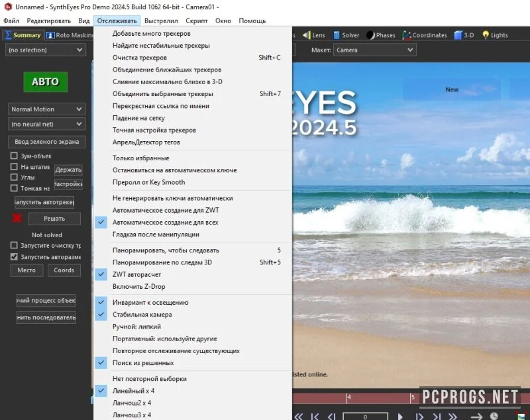Jump back many frames with double-left arrows
This screenshot has width=530, height=420.
[x=298, y=416]
